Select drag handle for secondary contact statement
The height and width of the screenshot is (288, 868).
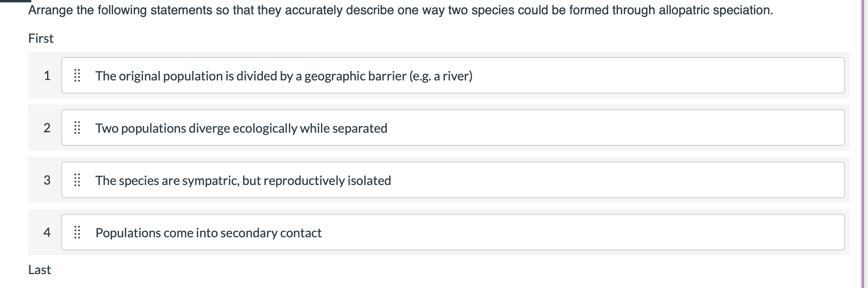tap(77, 233)
